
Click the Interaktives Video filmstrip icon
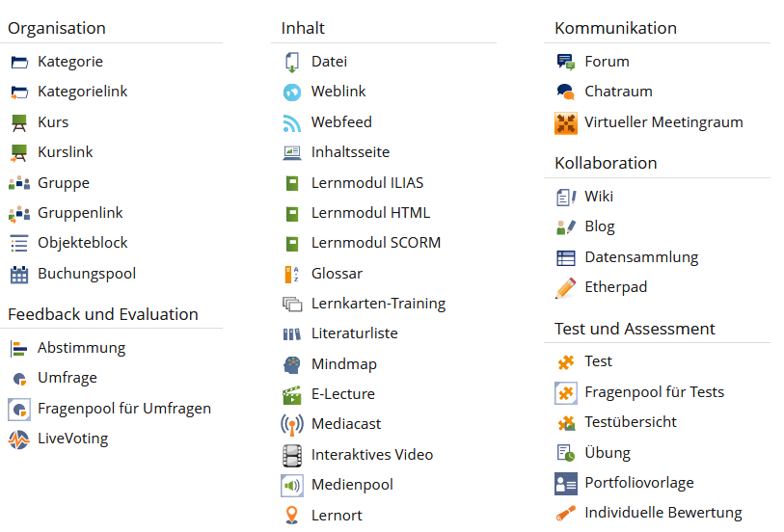(x=292, y=455)
